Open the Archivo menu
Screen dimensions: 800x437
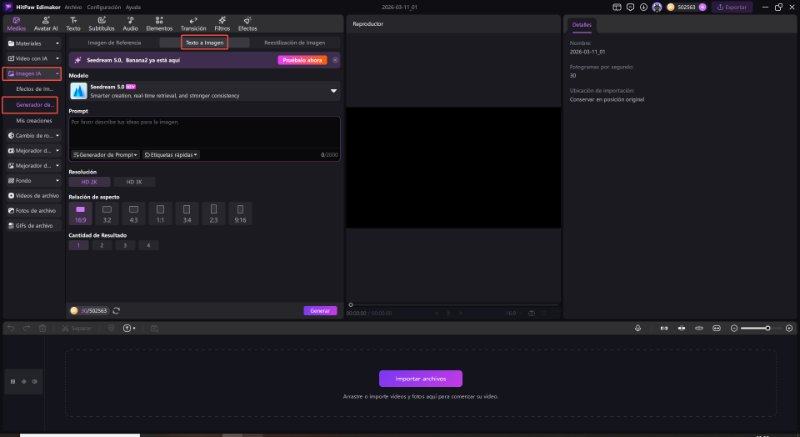pyautogui.click(x=73, y=7)
